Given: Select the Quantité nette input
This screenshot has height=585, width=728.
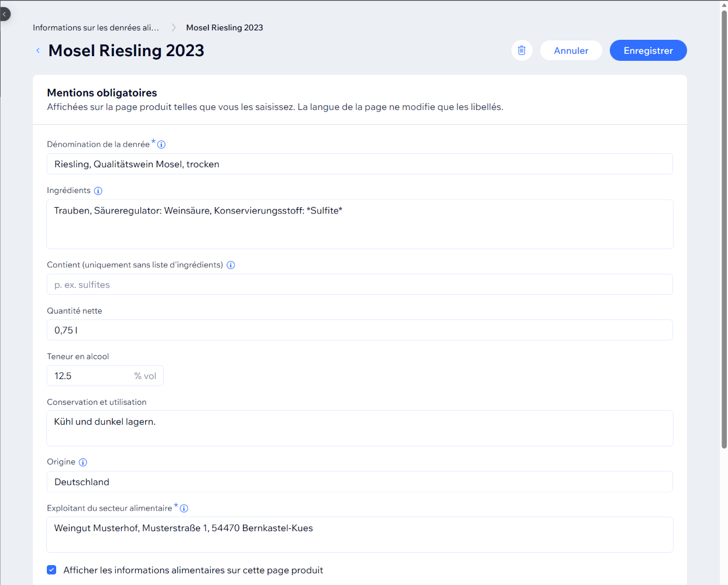Looking at the screenshot, I should [x=360, y=330].
